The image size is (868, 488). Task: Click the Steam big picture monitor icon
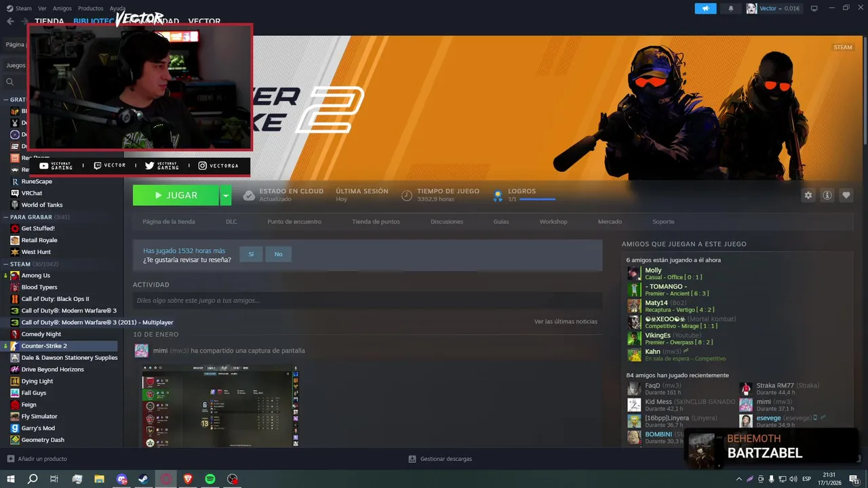pos(814,8)
